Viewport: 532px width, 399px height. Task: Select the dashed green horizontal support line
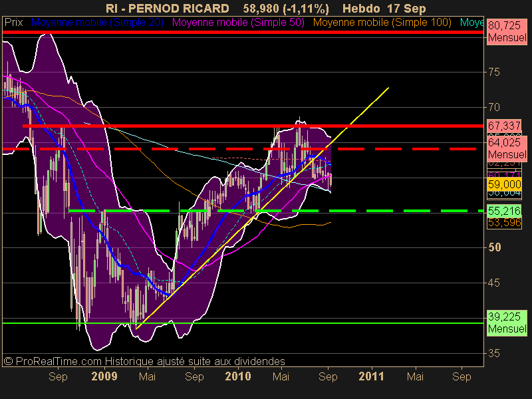pos(276,211)
